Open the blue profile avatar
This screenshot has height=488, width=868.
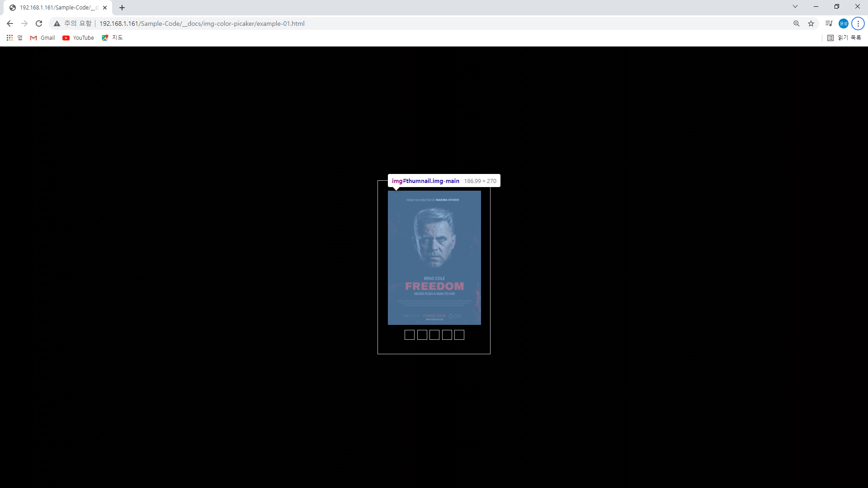point(843,23)
